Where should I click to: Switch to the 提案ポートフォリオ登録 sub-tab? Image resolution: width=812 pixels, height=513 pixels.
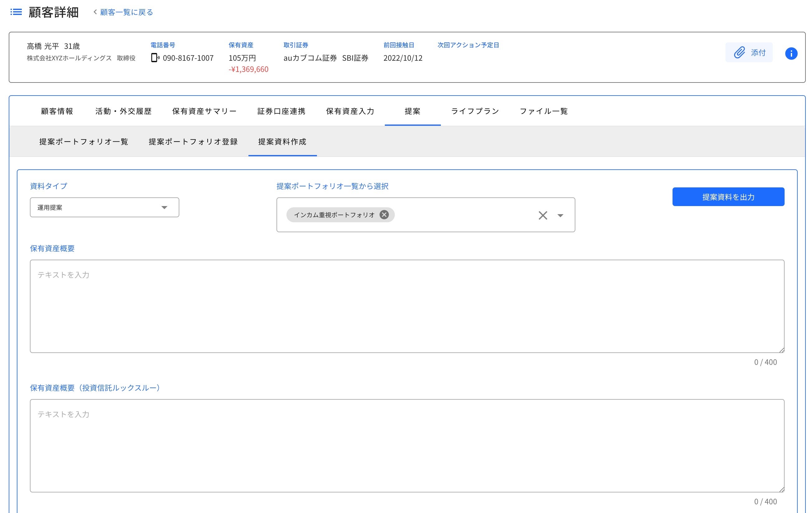coord(193,142)
